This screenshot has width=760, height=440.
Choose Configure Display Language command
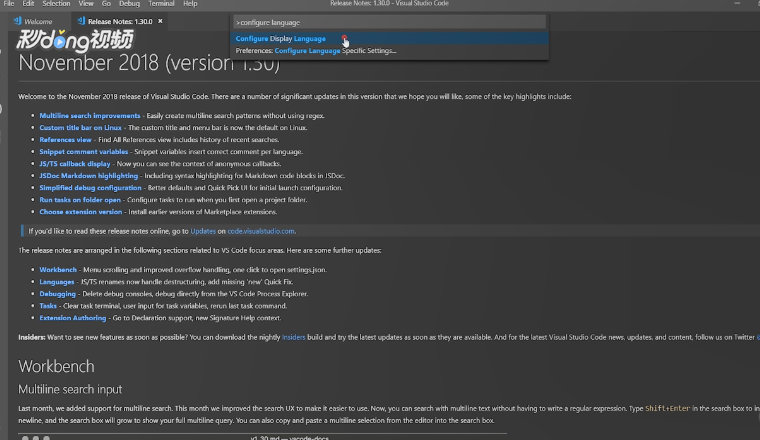pyautogui.click(x=390, y=38)
